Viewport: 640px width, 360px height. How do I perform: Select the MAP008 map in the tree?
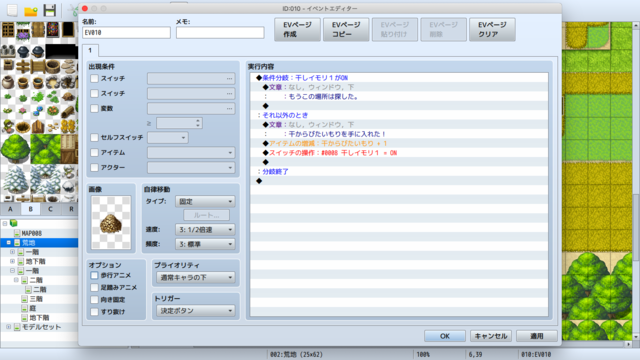(31, 233)
